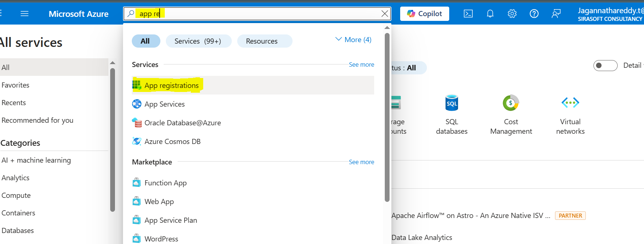Click the App Service Plan bag icon
Screen dimensions: 644x244
137,220
